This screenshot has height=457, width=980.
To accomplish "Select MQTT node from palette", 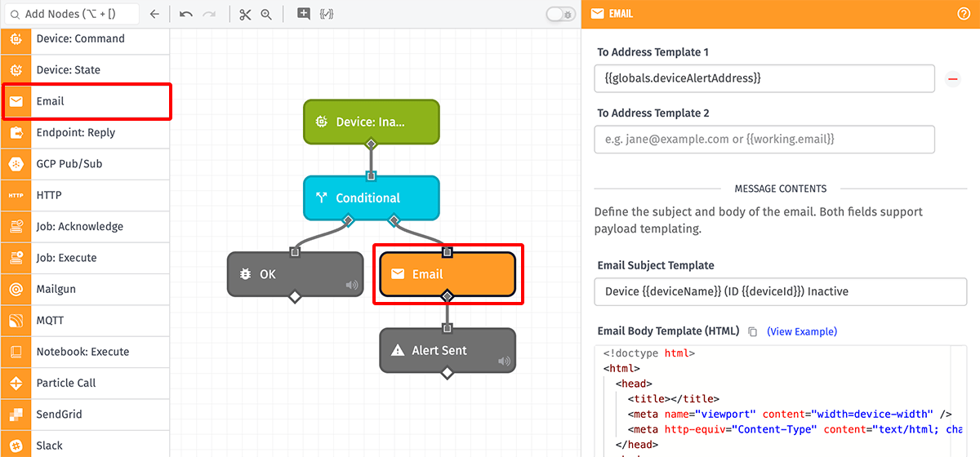I will (85, 321).
